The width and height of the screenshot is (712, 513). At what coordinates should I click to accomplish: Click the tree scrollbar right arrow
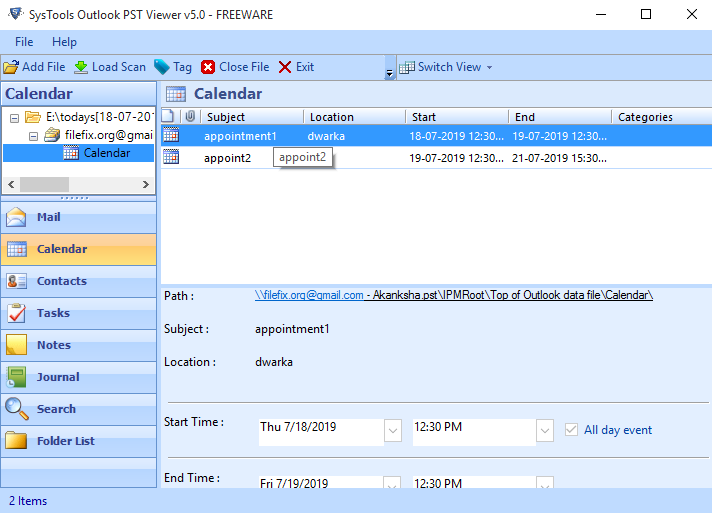click(146, 184)
